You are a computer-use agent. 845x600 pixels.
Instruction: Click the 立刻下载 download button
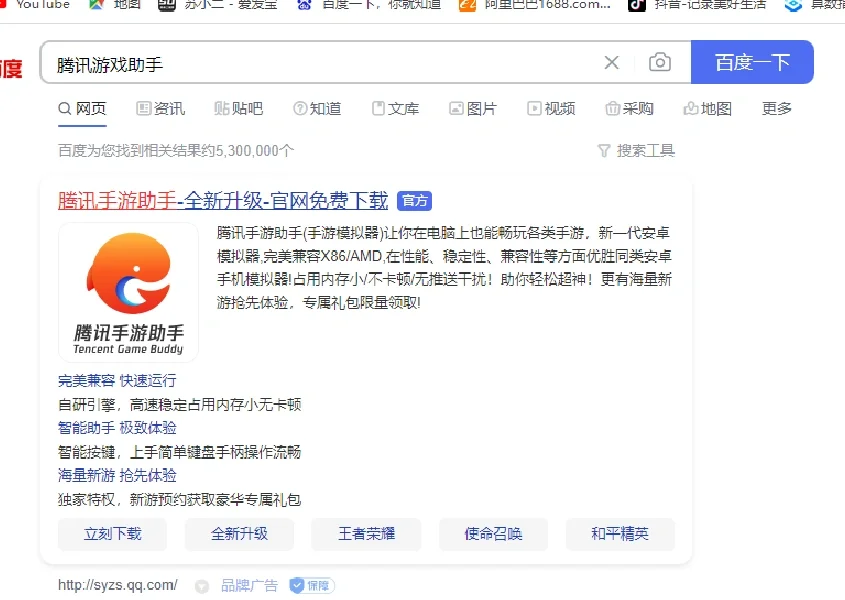tap(113, 534)
